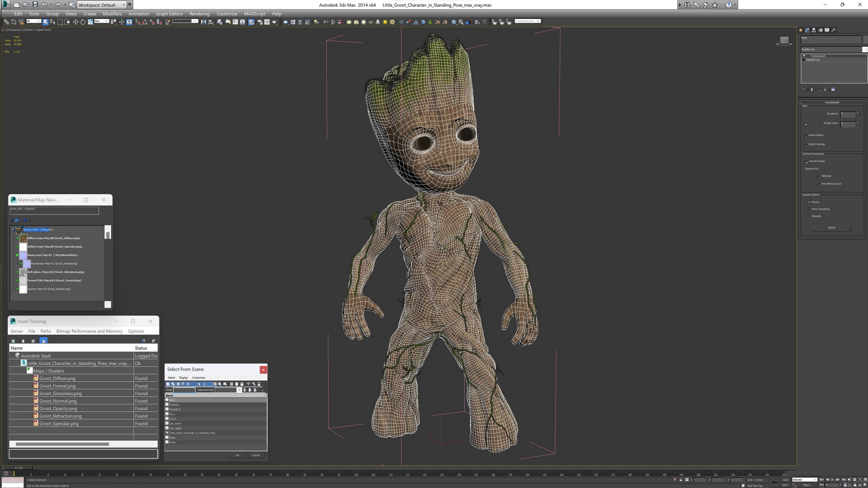Open Paths menu in Asset Tracking
Screen dimensions: 868x488
click(x=46, y=331)
